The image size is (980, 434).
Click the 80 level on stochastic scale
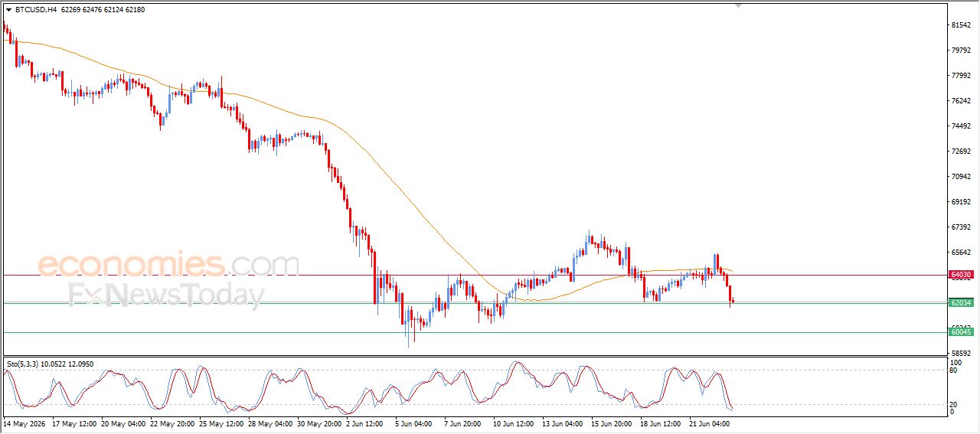(954, 370)
